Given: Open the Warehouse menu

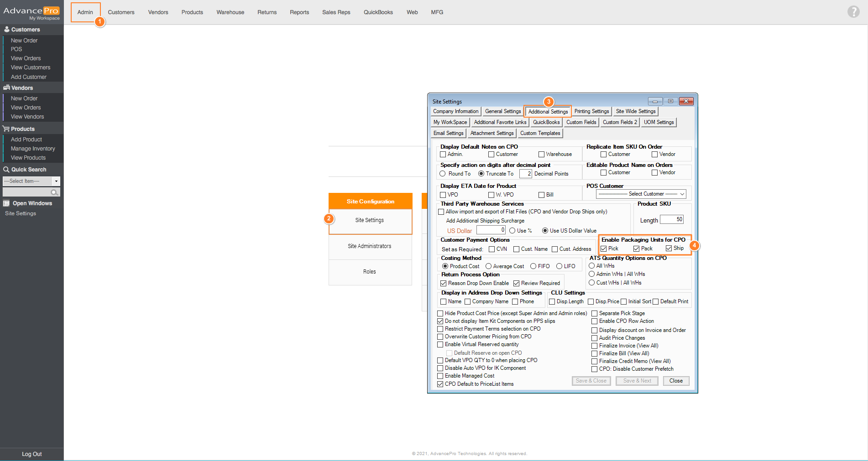Looking at the screenshot, I should (x=230, y=12).
